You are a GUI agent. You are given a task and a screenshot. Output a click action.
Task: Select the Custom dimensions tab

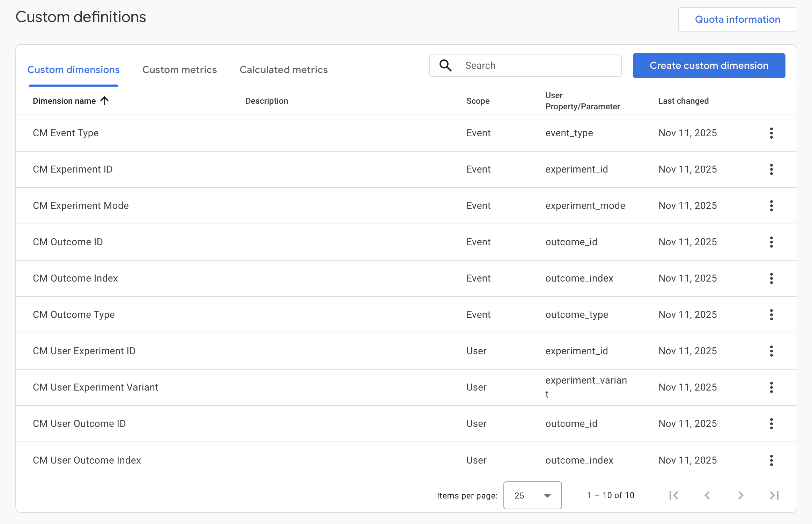[x=73, y=70]
